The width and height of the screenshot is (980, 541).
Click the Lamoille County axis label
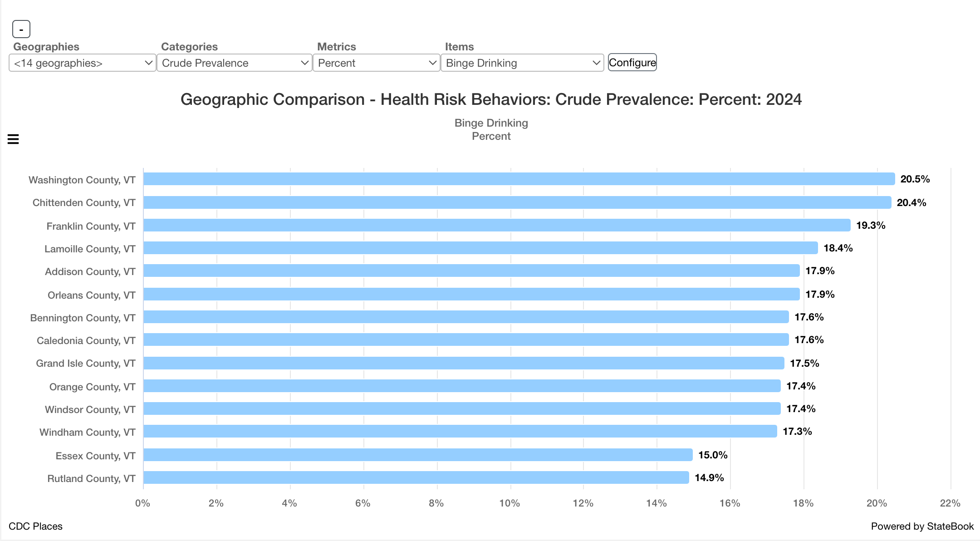click(90, 249)
